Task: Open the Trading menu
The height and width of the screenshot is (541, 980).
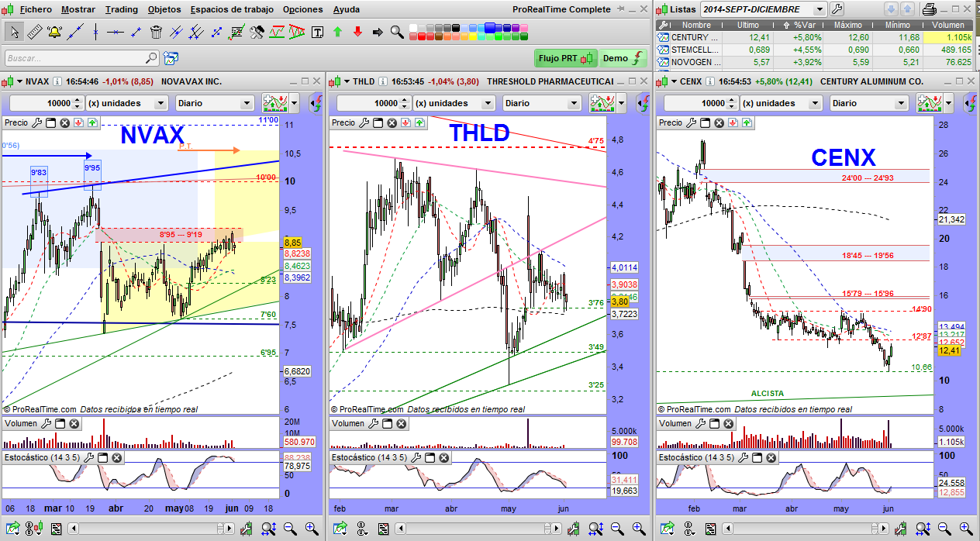Action: (121, 9)
